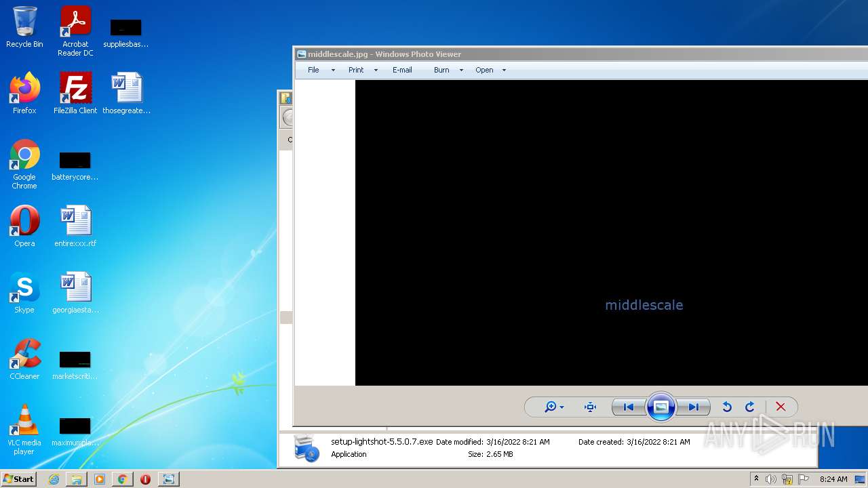Screen dimensions: 868x488
Task: Select the Opera desktop shortcut
Action: coord(24,226)
